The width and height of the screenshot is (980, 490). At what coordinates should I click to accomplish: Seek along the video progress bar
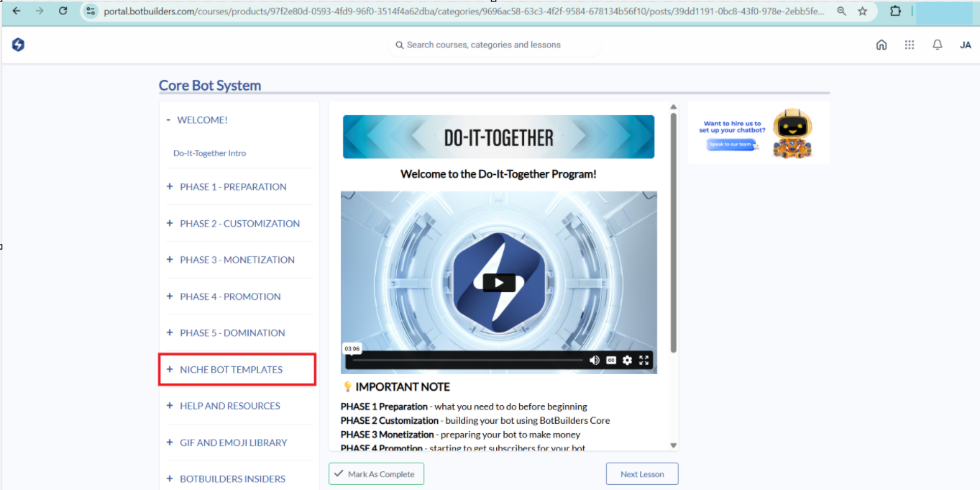[x=467, y=360]
